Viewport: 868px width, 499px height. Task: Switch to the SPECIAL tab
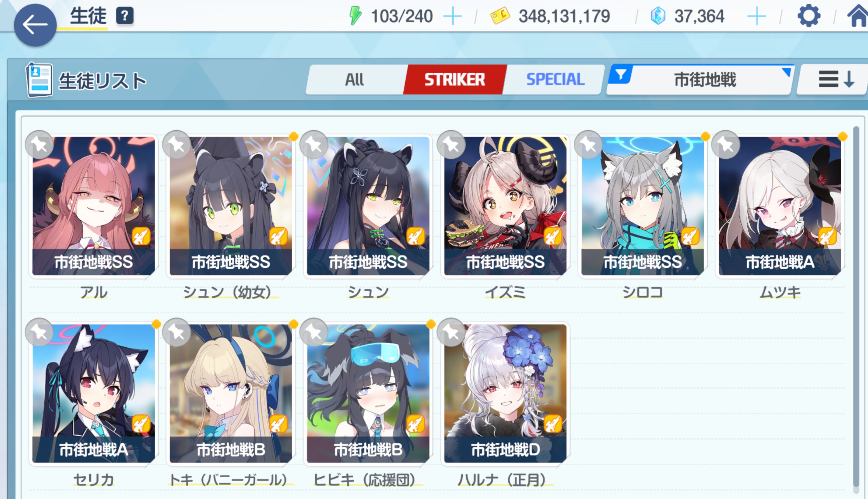pos(555,80)
